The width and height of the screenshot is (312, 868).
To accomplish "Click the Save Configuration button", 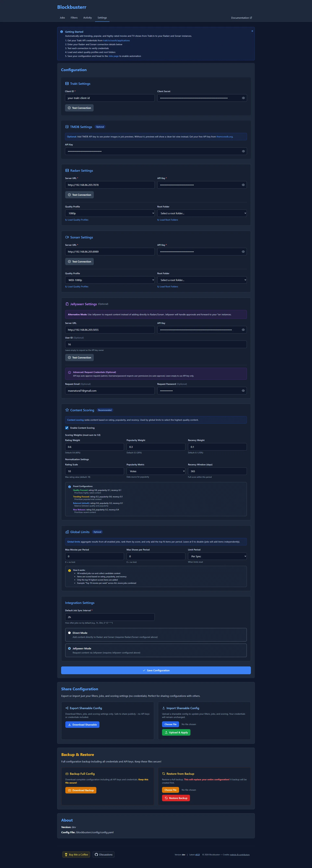I will click(x=156, y=670).
